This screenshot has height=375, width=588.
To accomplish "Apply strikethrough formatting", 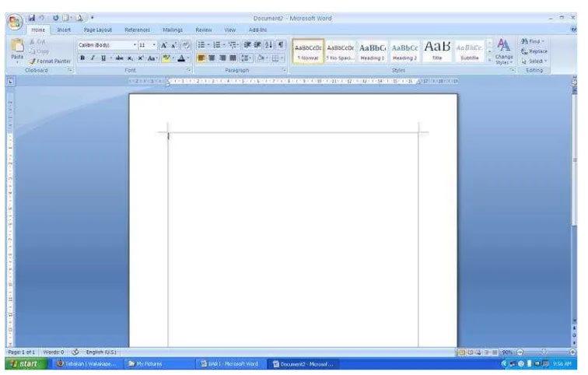I will [119, 58].
